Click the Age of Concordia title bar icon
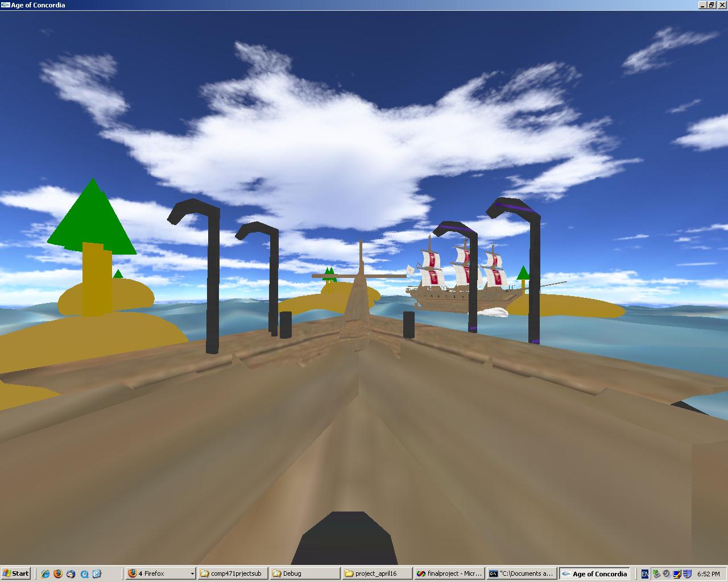This screenshot has height=582, width=728. [5, 5]
